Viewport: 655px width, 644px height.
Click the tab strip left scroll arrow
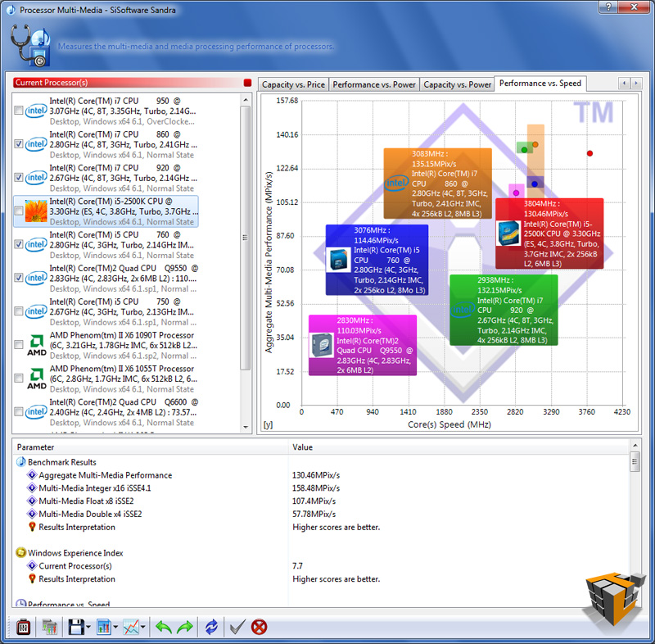624,84
